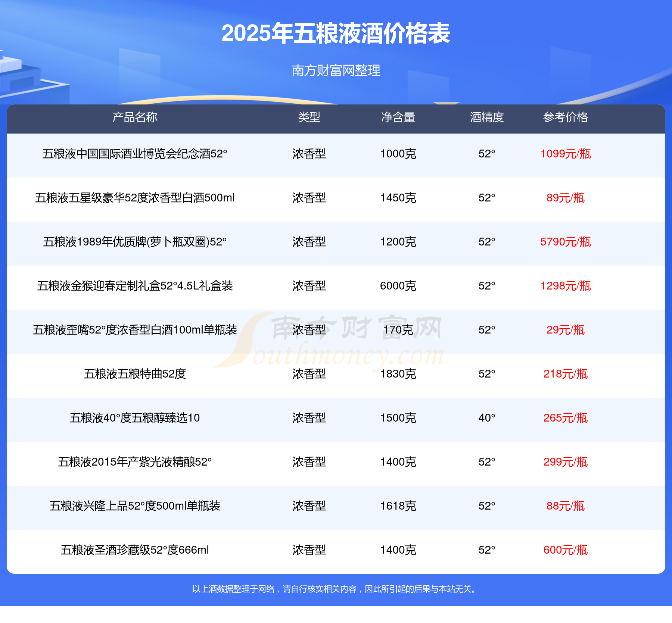This screenshot has height=623, width=672.
Task: Click the price 29元/瓶
Action: [566, 330]
